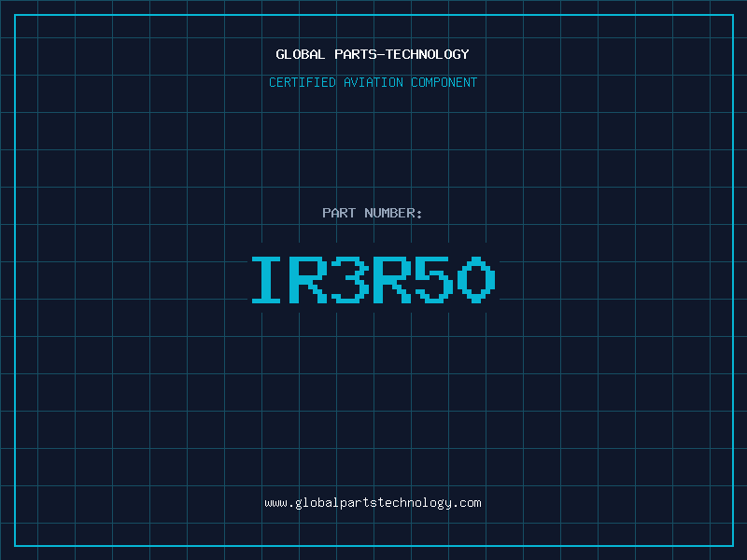
Task: Click the word CERTIFIED in the subtitle
Action: click(304, 83)
